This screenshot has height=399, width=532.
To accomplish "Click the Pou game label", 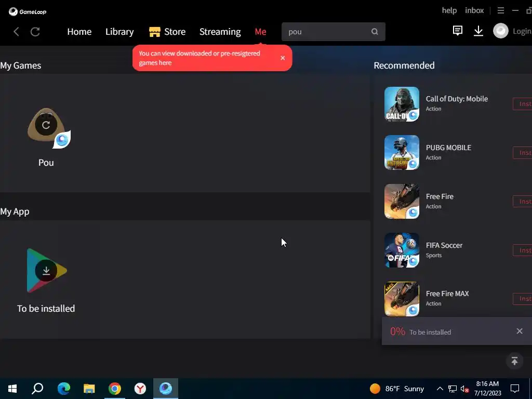I will (x=46, y=163).
